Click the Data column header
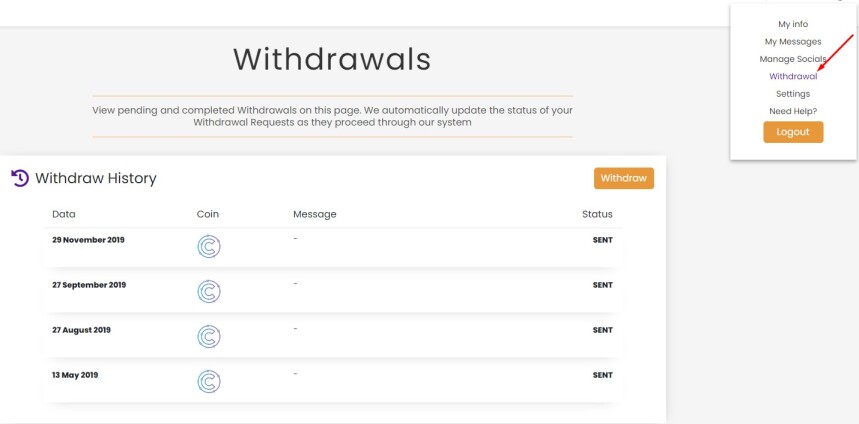Screen dimensions: 859x424 pyautogui.click(x=64, y=214)
